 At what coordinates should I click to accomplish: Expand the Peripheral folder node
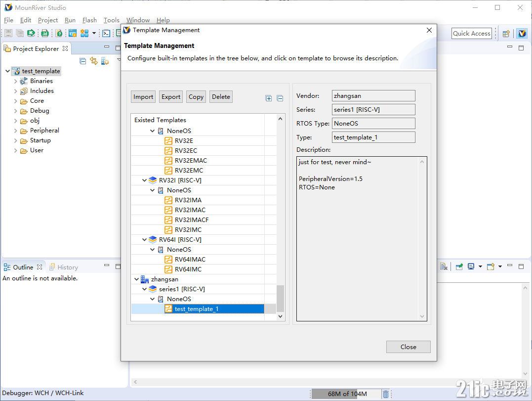point(15,131)
